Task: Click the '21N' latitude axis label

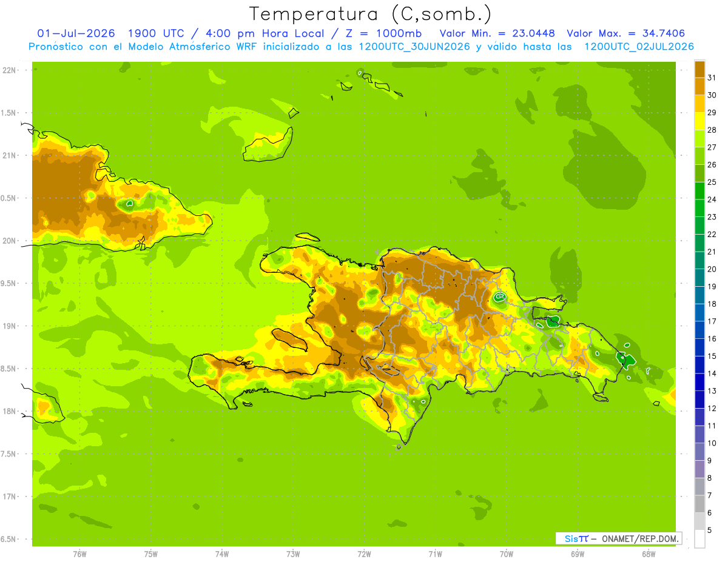Action: 10,155
